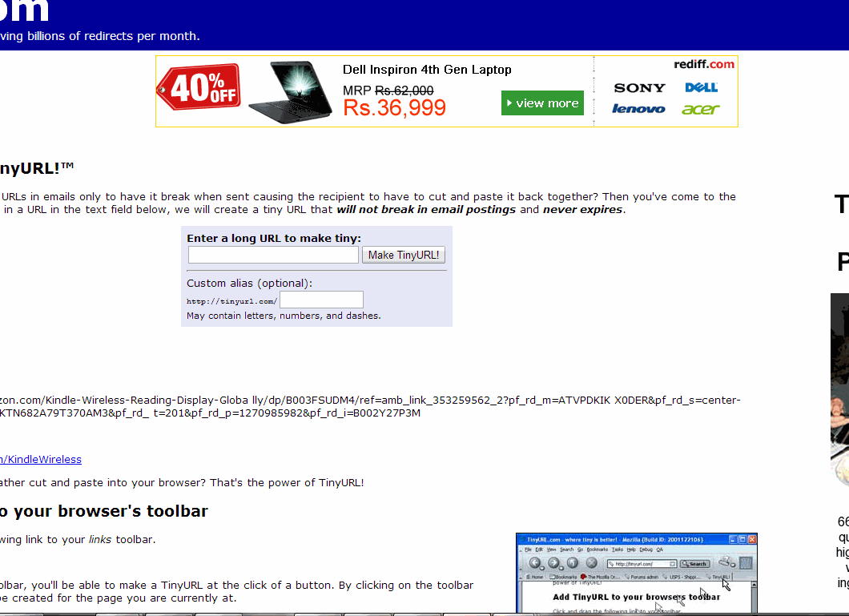The image size is (849, 616).
Task: Click the struck-through MRP Rs.62,000 text
Action: [x=388, y=91]
